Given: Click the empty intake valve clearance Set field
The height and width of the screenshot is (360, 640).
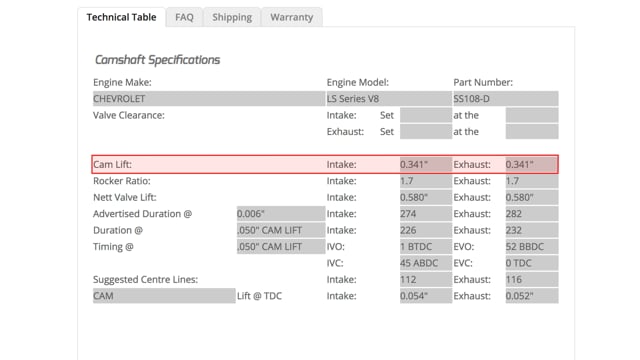Looking at the screenshot, I should pos(426,115).
